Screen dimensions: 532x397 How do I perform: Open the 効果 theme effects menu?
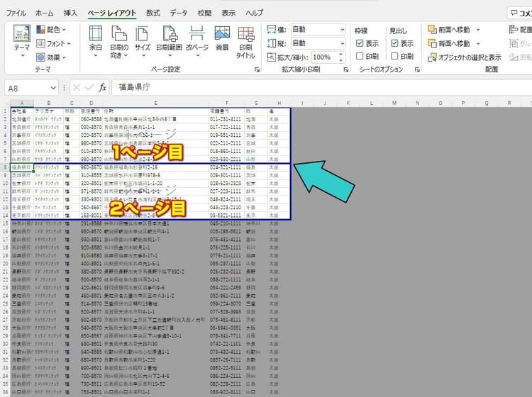click(x=51, y=57)
